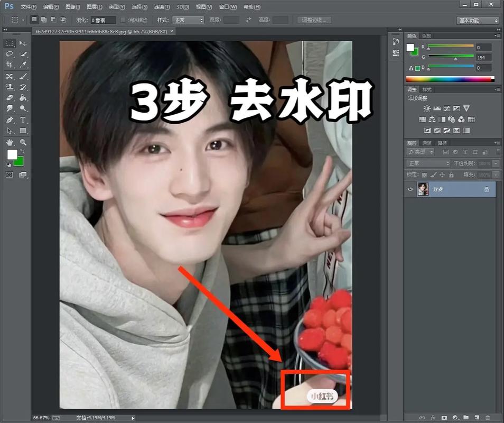
Task: Add a Brightness/Contrast adjustment
Action: pos(427,108)
